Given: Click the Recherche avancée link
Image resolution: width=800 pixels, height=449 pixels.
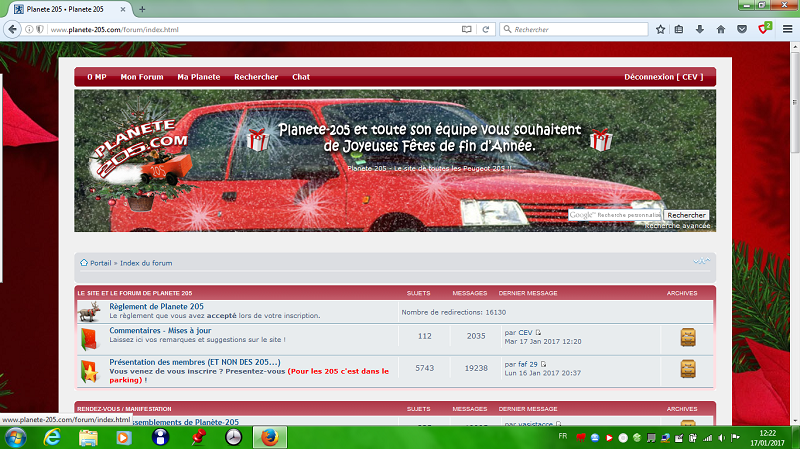Looking at the screenshot, I should 677,226.
